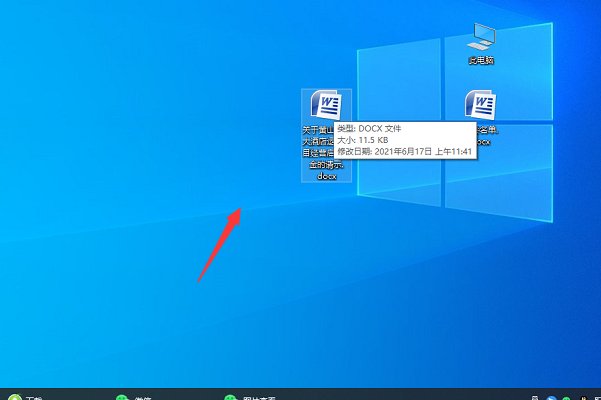
Task: Click the first green icon on the taskbar
Action: point(9,397)
